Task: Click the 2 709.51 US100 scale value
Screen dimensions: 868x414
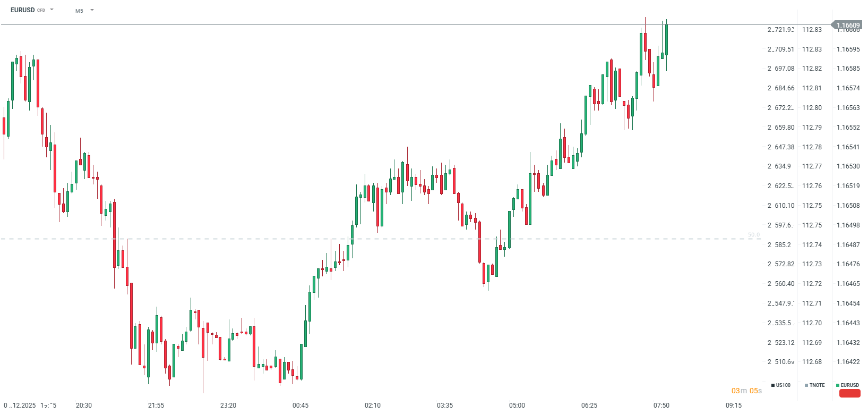Action: [781, 49]
